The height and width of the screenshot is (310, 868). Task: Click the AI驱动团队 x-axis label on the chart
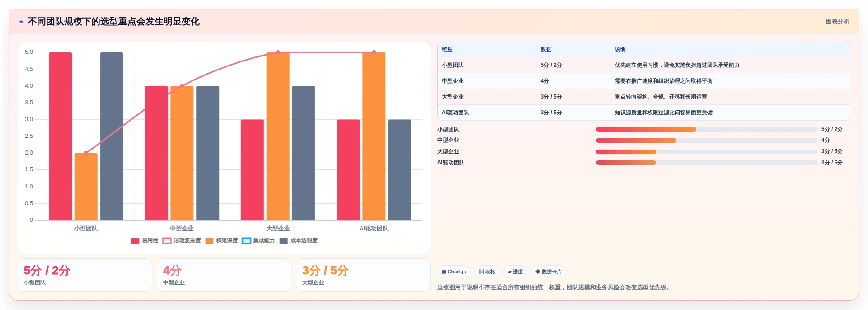pyautogui.click(x=374, y=229)
